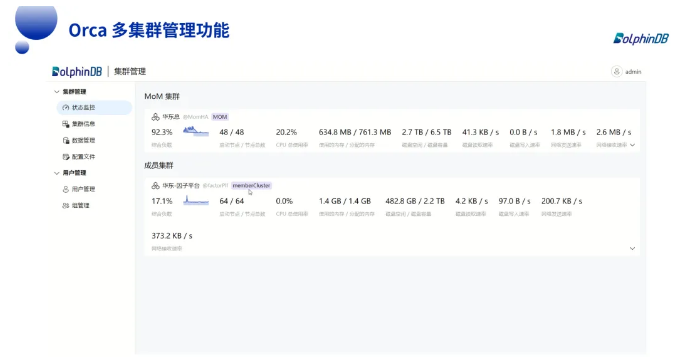Select the 48 / 48 nodes value
Screen dimensions: 673x362
(232, 132)
